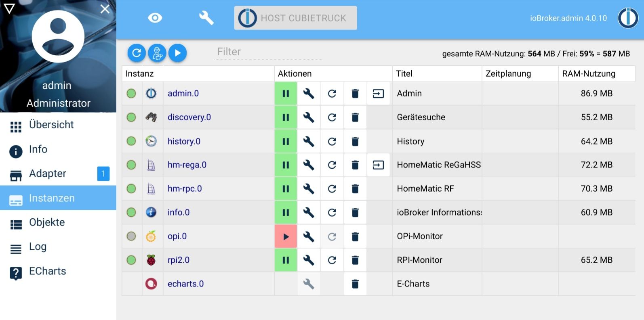The height and width of the screenshot is (320, 644).
Task: Restart the rpi2.0 instance
Action: point(332,260)
